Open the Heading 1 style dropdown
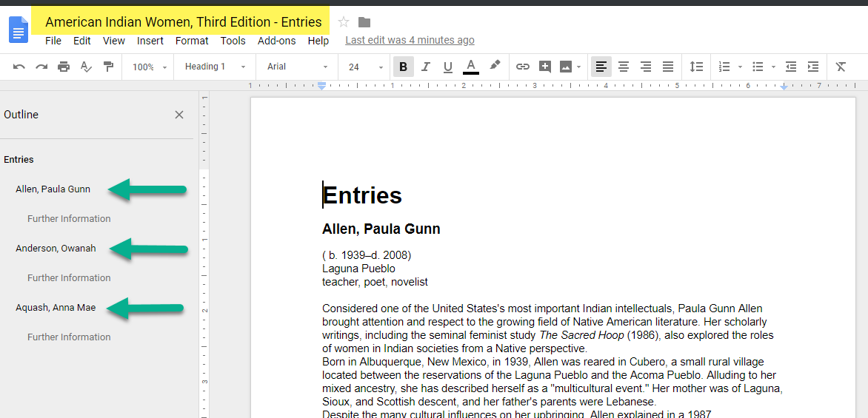This screenshot has width=868, height=418. click(215, 67)
